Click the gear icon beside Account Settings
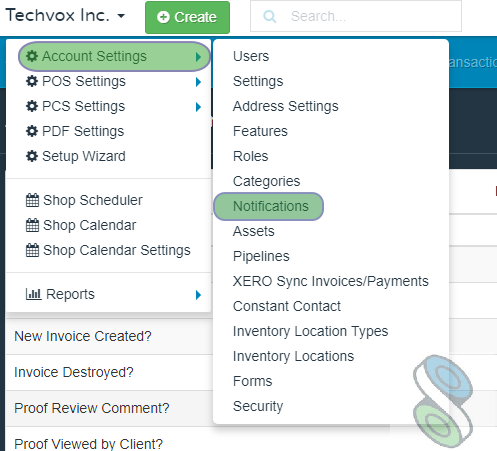The width and height of the screenshot is (497, 451). click(x=32, y=56)
